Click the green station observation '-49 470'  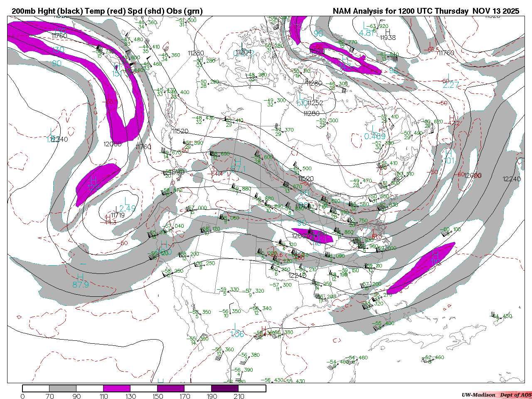click(x=360, y=181)
